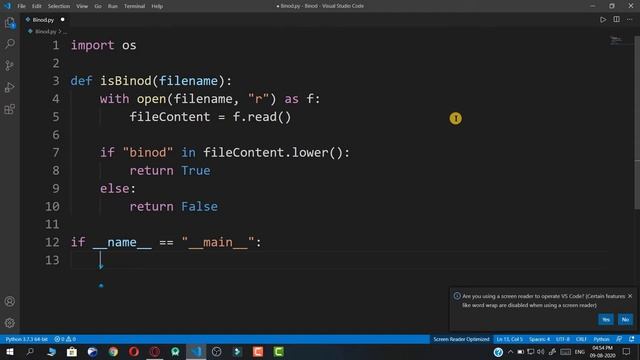Click Ln 13, Col 5 status item
This screenshot has height=360, width=640.
(509, 339)
